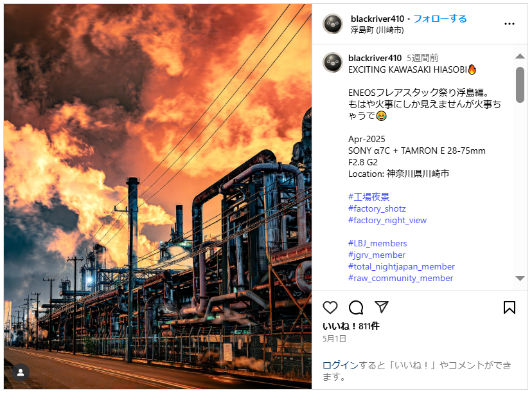Follow blackriver410 with フォローする link
Viewport: 532px width, 393px height.
click(x=440, y=19)
